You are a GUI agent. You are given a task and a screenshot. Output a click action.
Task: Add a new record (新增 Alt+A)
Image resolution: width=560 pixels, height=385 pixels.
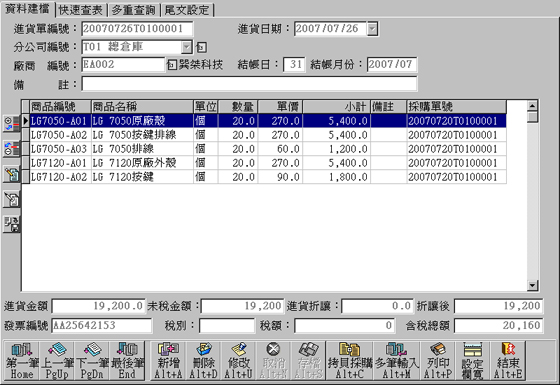point(168,360)
